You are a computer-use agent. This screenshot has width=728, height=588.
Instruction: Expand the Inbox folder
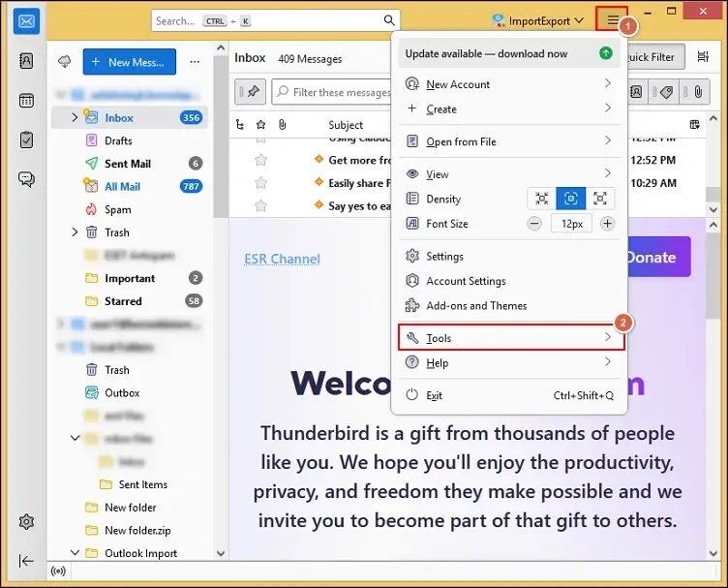(x=75, y=117)
